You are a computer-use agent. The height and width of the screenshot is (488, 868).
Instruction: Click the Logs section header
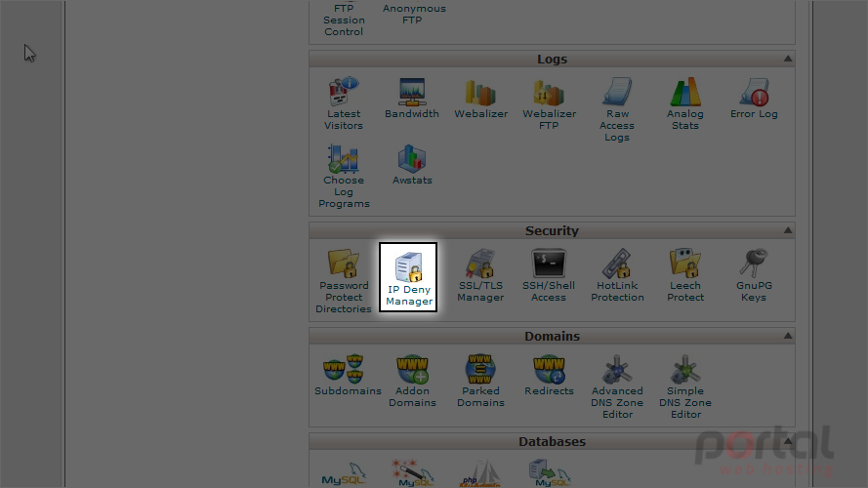[552, 59]
